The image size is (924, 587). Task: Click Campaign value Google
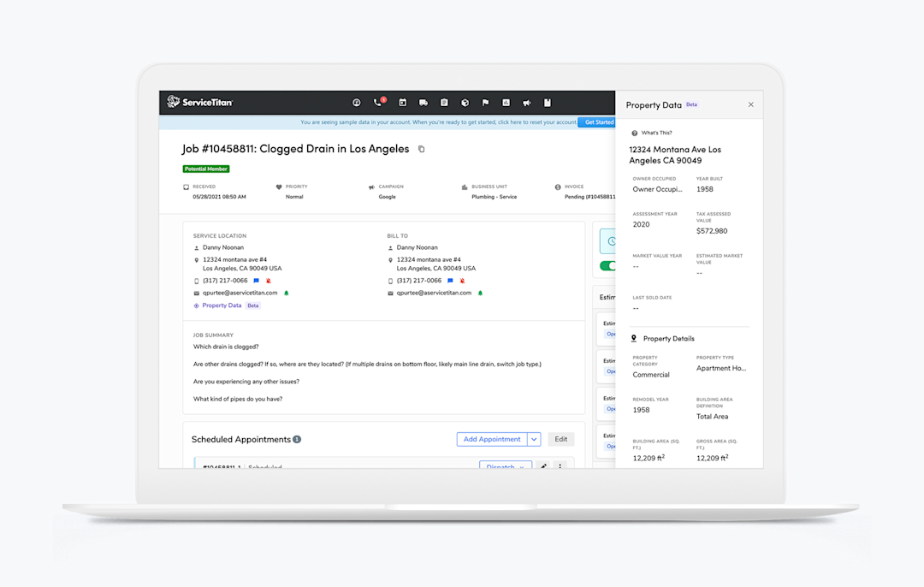pyautogui.click(x=388, y=197)
